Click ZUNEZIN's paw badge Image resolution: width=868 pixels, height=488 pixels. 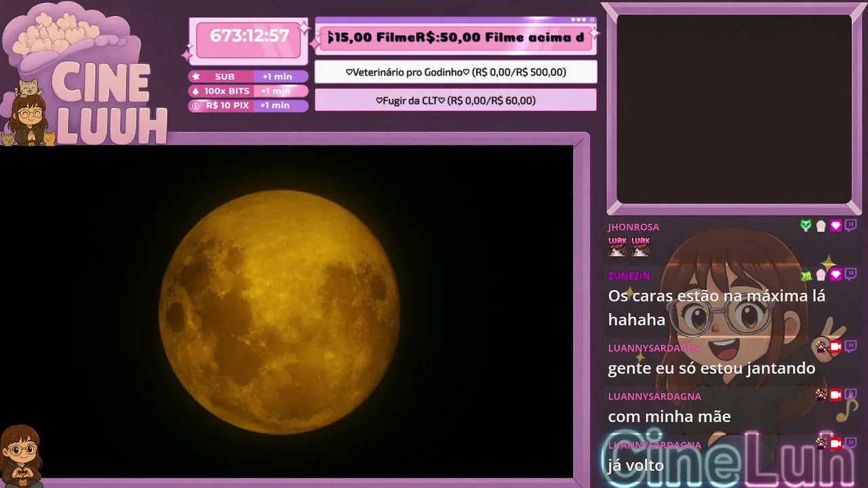click(x=821, y=274)
